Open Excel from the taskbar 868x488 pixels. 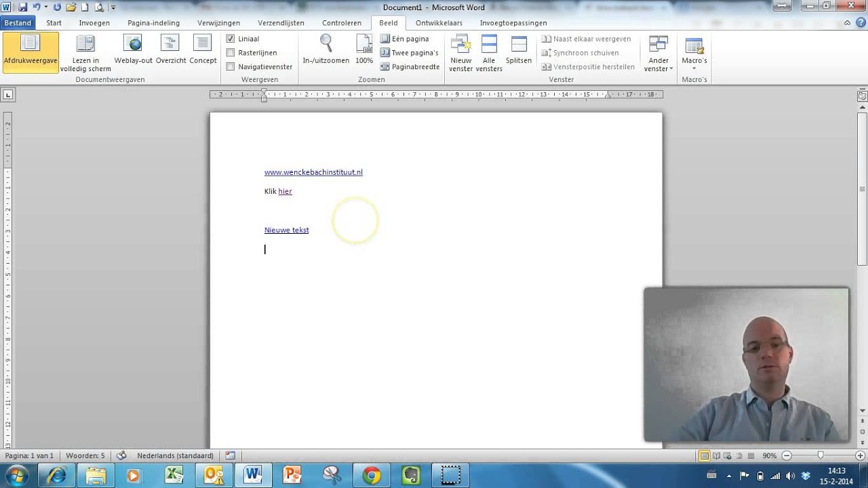[174, 475]
